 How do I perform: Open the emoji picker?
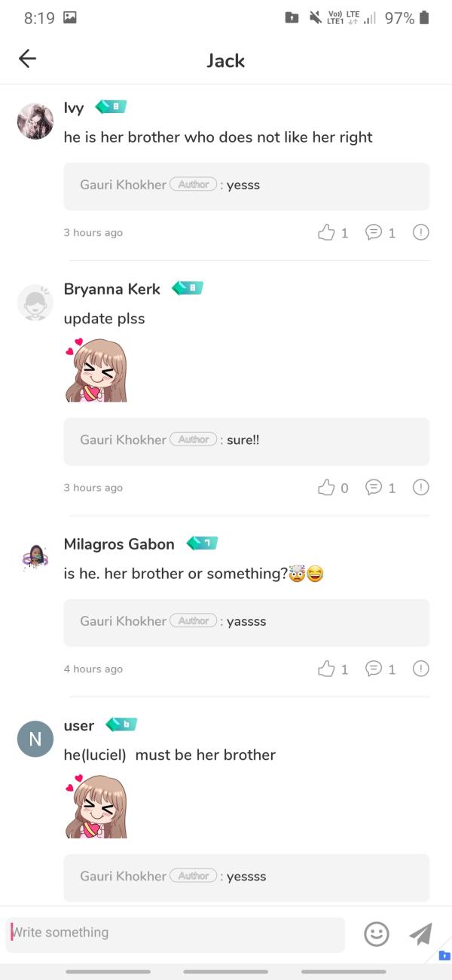(x=377, y=934)
